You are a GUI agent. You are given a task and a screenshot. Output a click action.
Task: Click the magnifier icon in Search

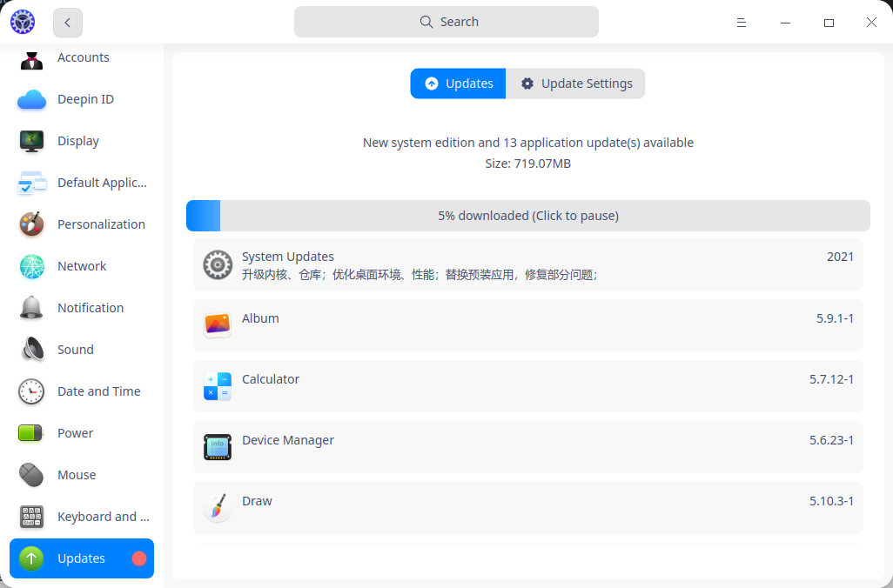point(426,22)
